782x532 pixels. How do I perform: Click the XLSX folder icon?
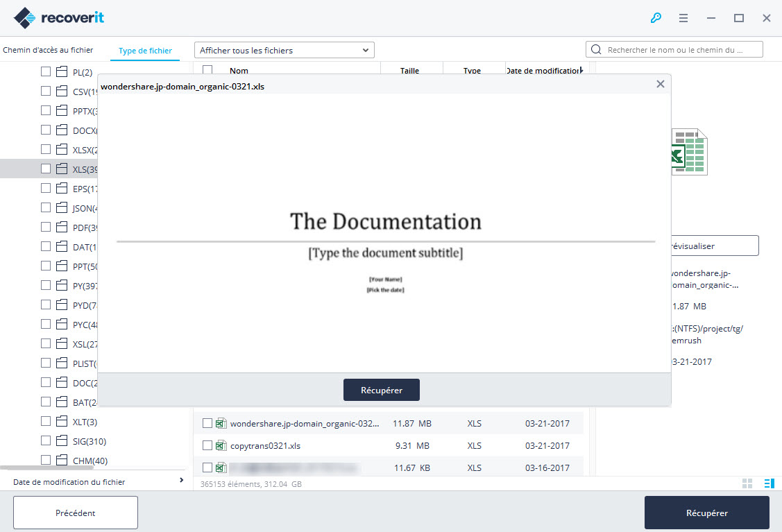tap(62, 150)
